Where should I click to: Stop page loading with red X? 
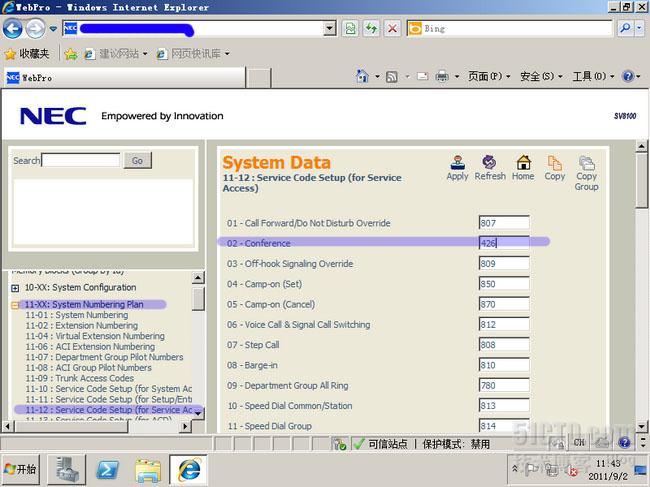point(392,29)
